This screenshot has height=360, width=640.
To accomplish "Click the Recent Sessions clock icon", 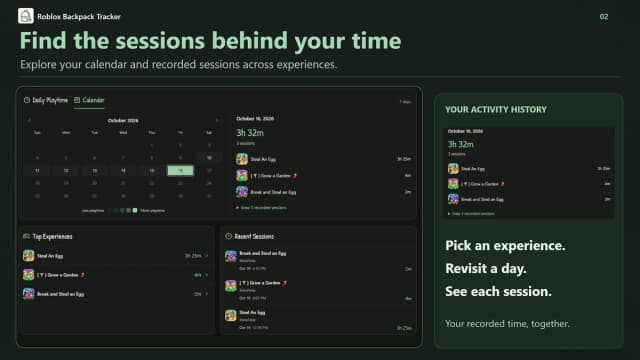I will click(x=229, y=236).
